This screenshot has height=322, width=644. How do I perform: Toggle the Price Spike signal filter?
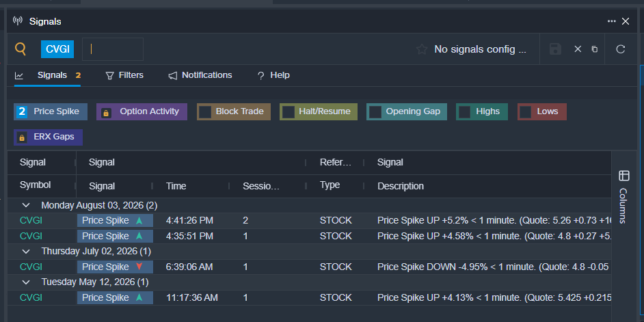tap(51, 111)
